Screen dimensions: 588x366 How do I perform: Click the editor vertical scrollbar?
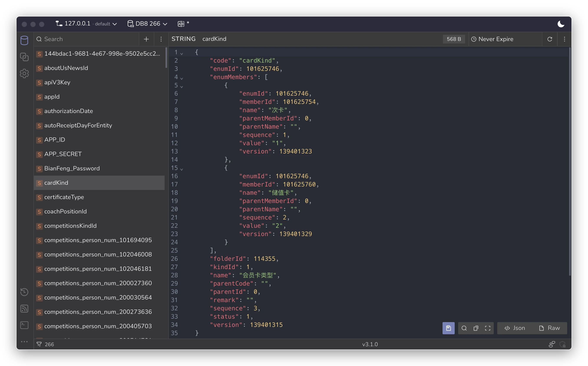pos(570,161)
